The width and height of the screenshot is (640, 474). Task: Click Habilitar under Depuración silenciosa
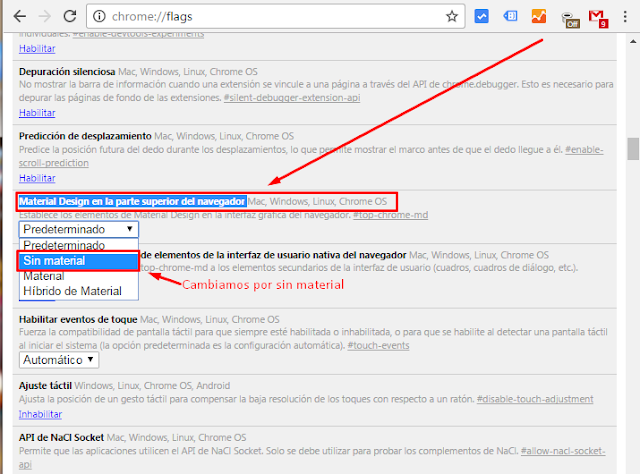tap(37, 113)
